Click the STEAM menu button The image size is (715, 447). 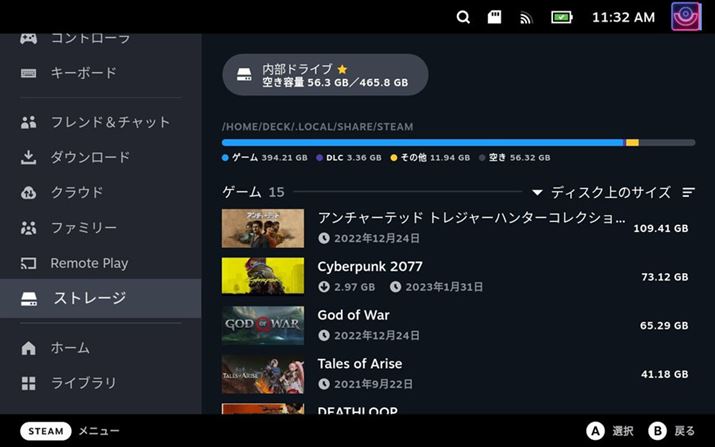click(x=46, y=431)
